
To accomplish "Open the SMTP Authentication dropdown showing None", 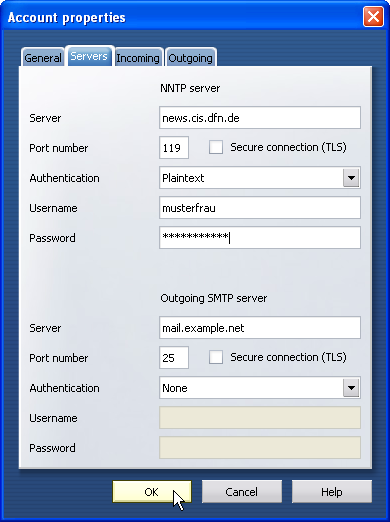I will (260, 388).
